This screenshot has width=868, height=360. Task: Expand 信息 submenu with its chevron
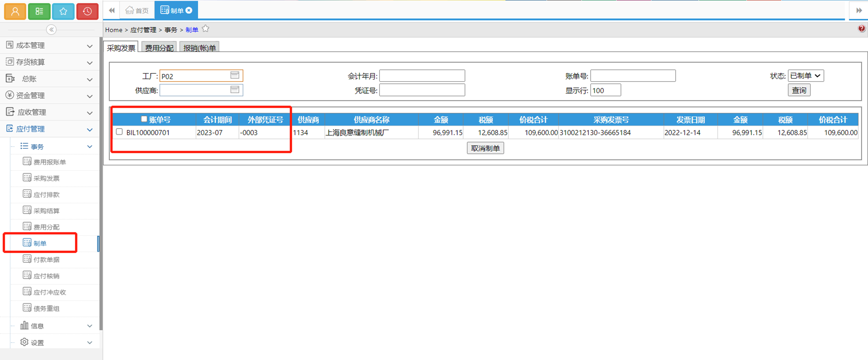(90, 326)
